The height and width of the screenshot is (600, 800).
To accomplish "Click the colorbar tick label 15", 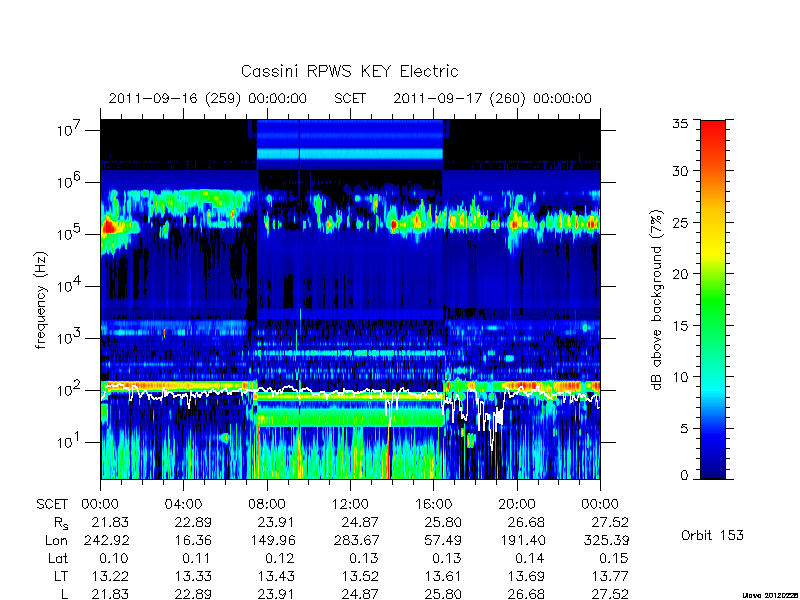I will point(680,325).
